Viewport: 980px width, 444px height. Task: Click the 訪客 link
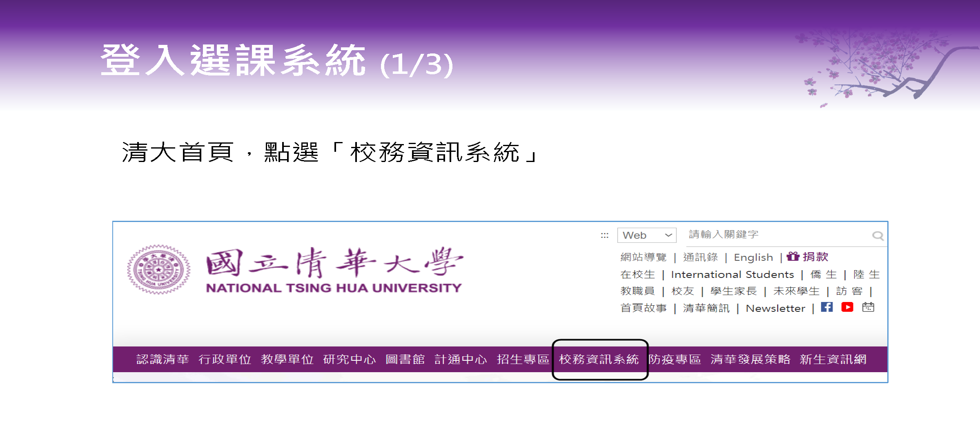(x=849, y=291)
